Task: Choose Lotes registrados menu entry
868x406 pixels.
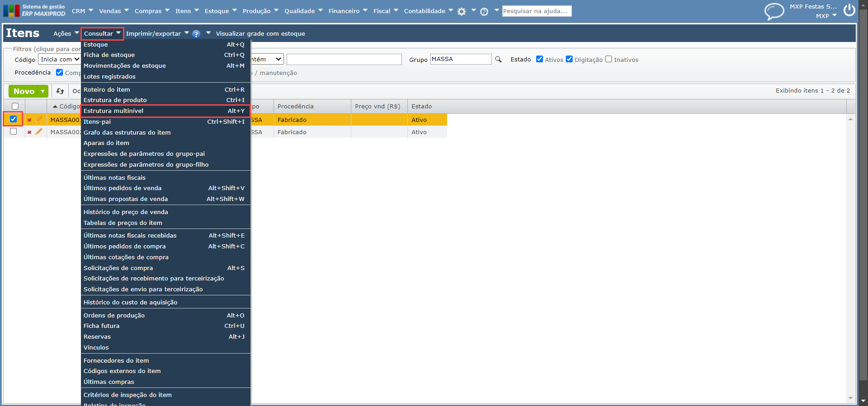Action: coord(165,77)
